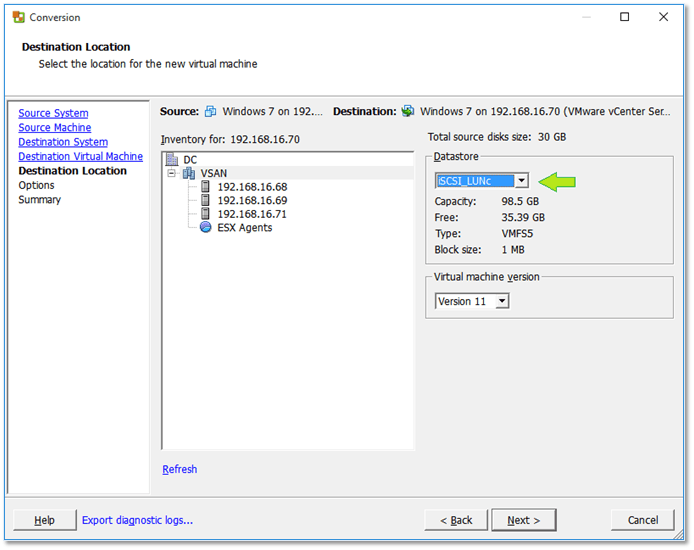
Task: Click the Conversion app icon in title bar
Action: tap(19, 17)
